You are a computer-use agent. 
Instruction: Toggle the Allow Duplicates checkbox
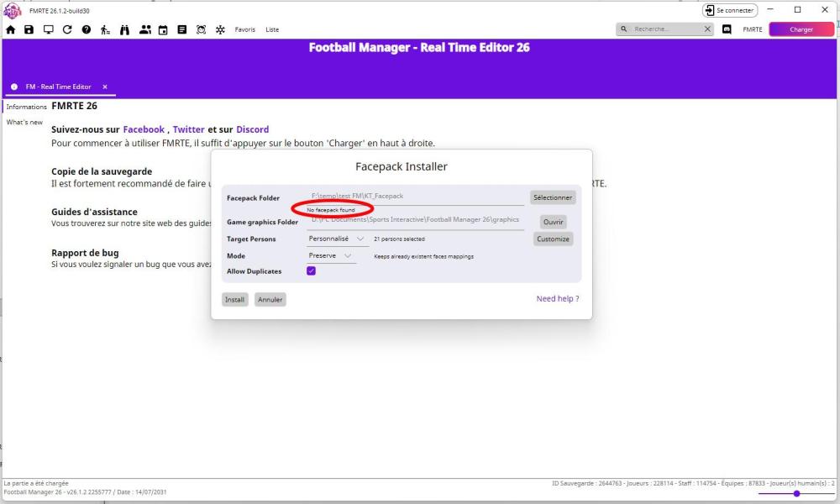click(x=312, y=270)
